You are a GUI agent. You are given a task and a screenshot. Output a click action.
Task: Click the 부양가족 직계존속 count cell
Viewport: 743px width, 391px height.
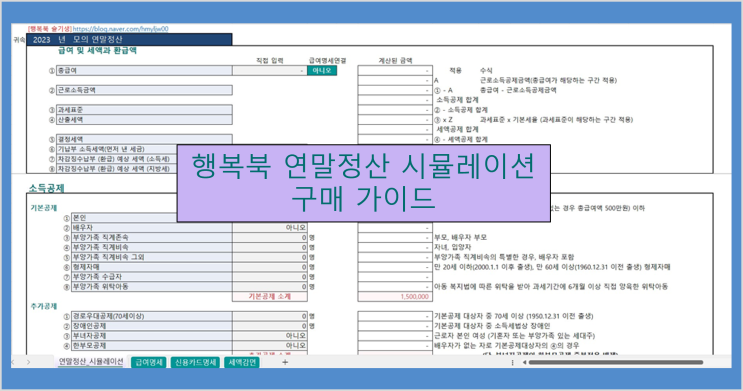tap(270, 237)
